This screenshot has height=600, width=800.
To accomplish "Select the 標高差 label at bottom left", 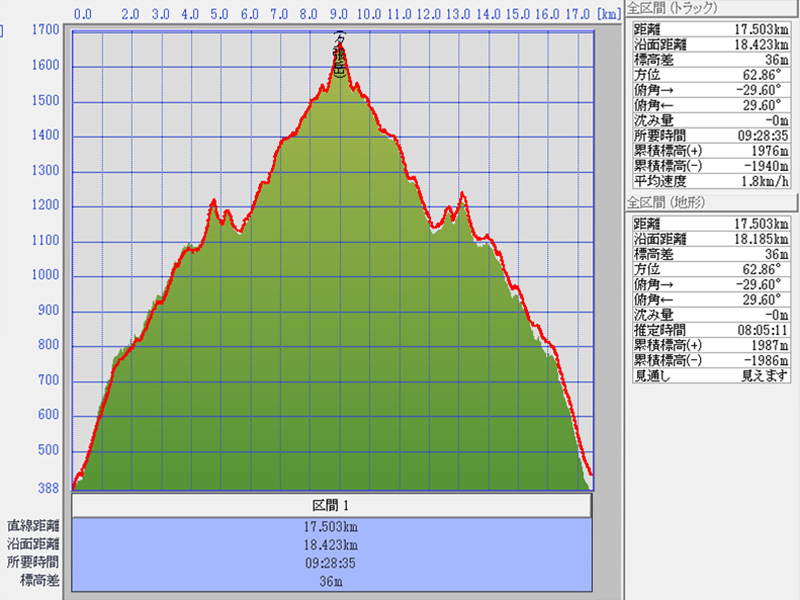I will [40, 580].
